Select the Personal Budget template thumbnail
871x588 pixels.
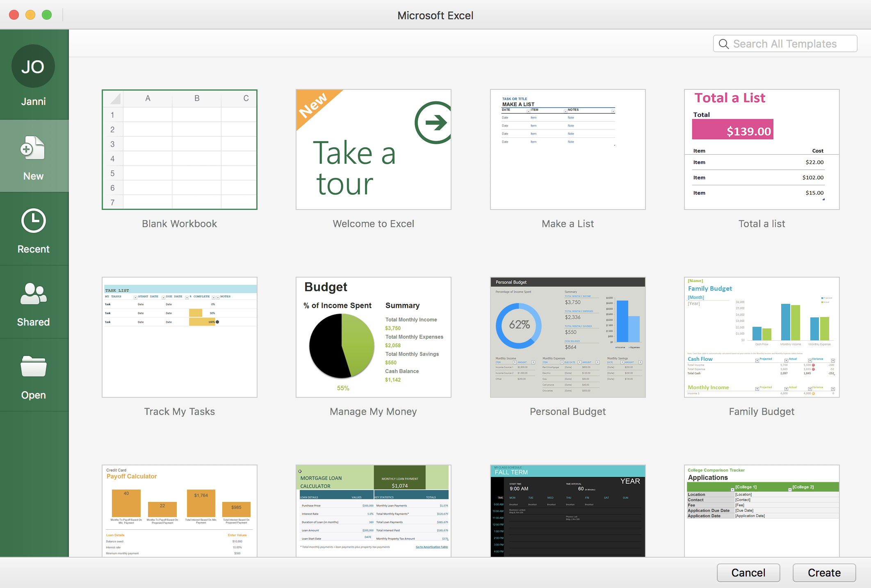tap(568, 337)
